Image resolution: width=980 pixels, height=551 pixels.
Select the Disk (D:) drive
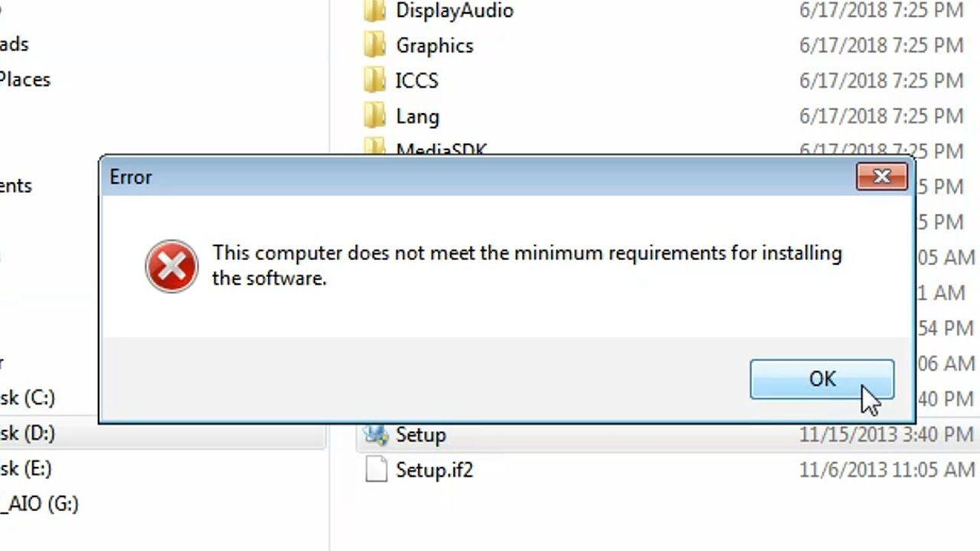(x=28, y=432)
